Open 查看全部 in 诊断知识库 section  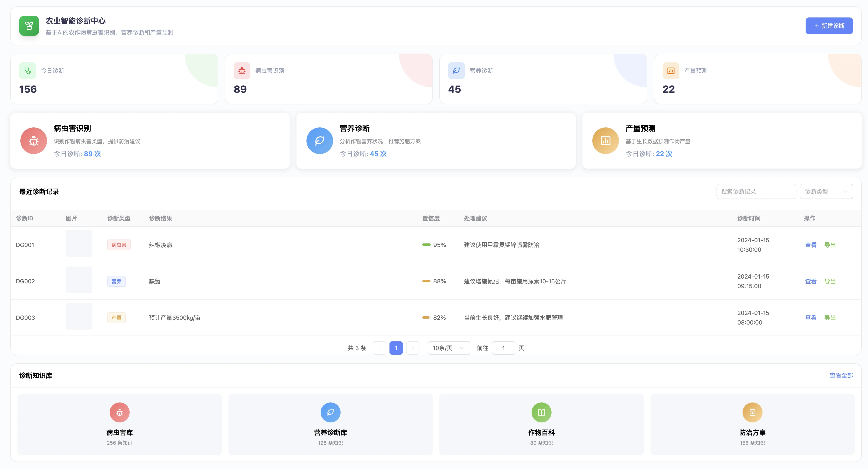(x=841, y=375)
